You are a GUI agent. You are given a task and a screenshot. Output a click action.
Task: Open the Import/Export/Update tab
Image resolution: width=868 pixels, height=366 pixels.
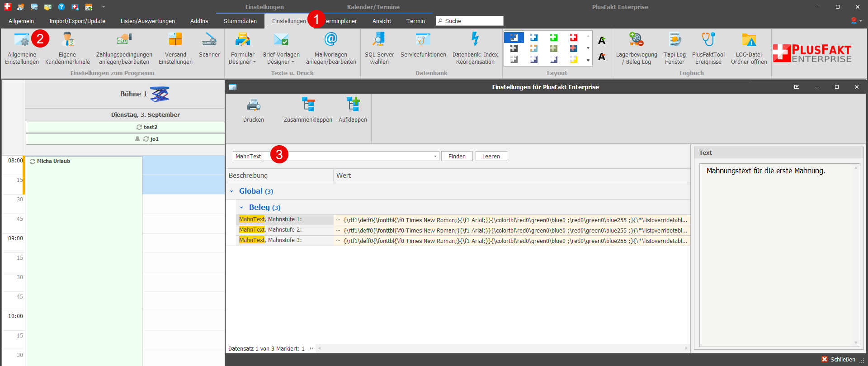point(77,21)
